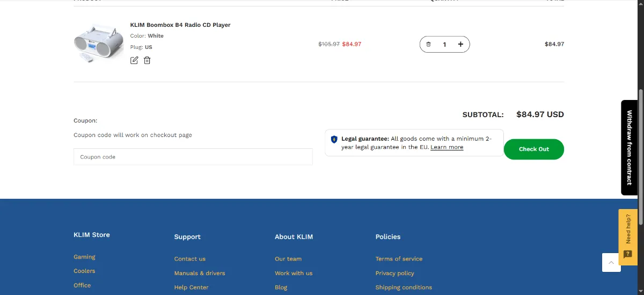Proceed with the Check Out button
Image resolution: width=644 pixels, height=295 pixels.
point(534,149)
